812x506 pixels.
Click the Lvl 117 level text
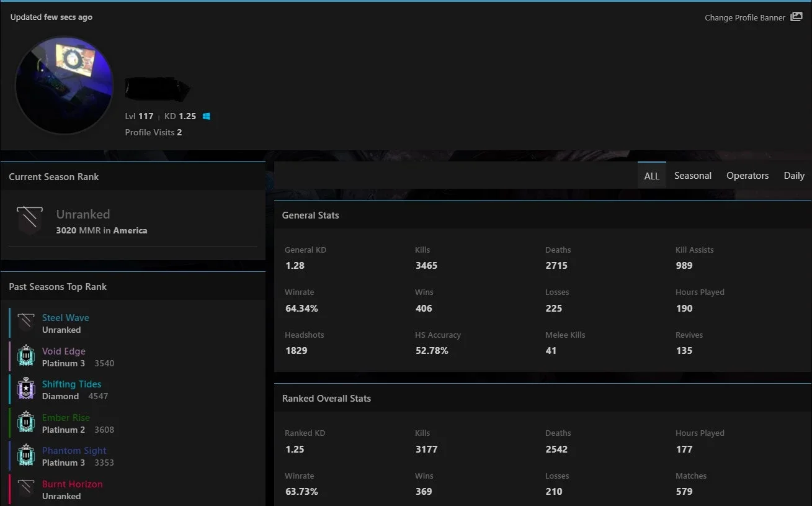pos(139,116)
